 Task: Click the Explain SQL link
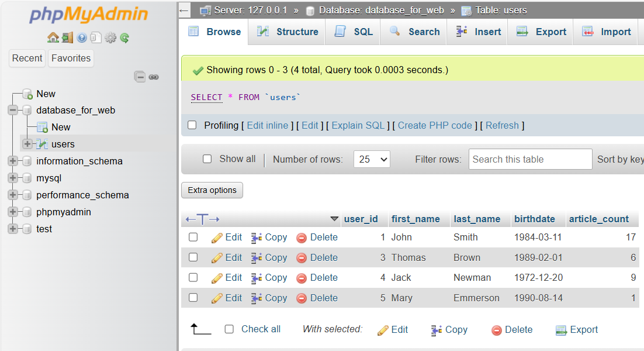358,125
